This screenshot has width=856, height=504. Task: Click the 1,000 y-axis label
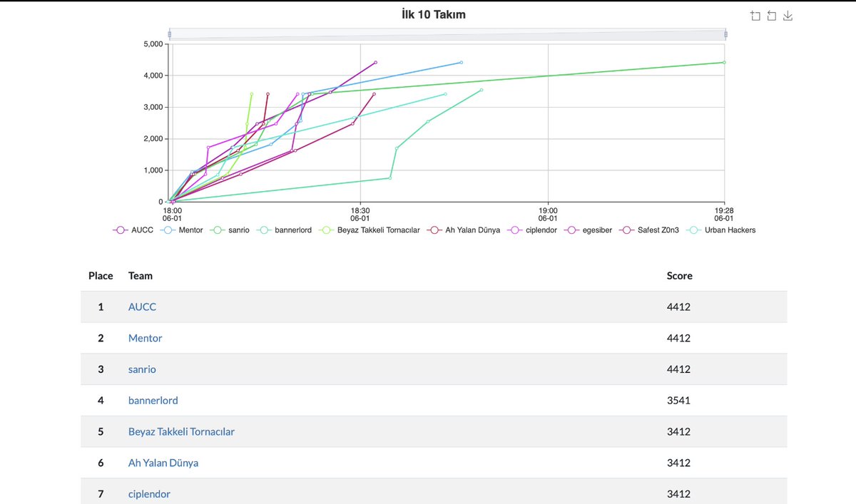coord(155,170)
